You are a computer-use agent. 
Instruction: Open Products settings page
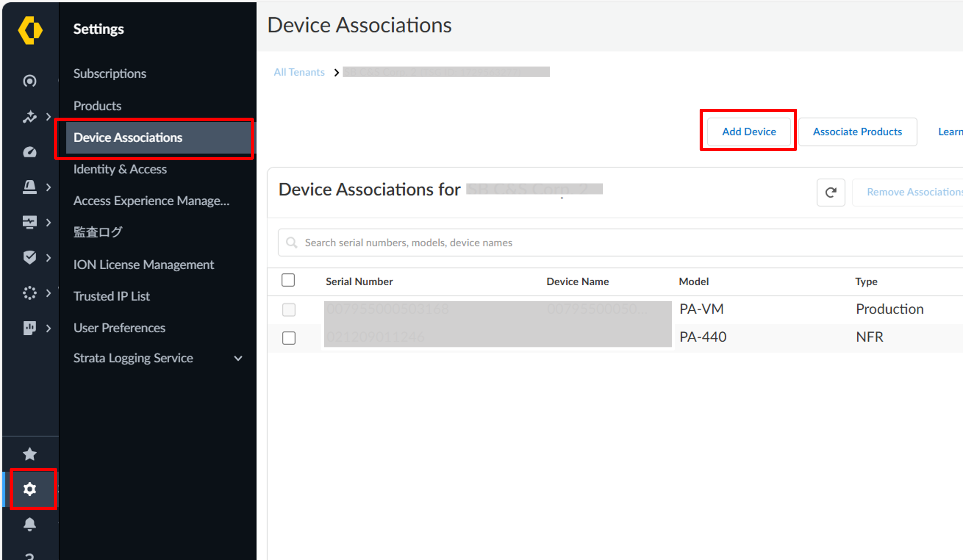coord(97,106)
